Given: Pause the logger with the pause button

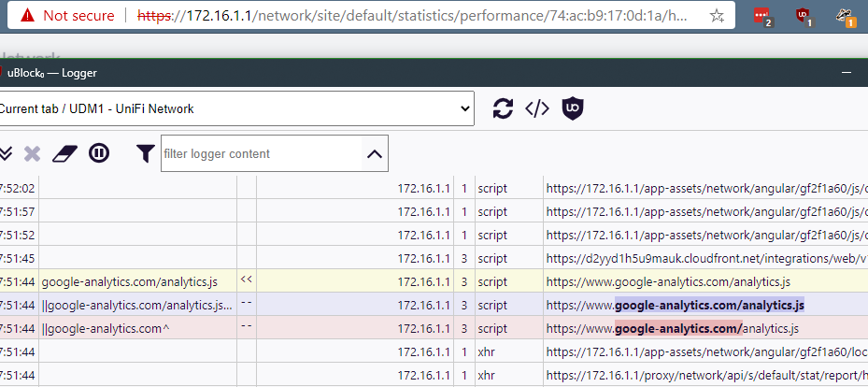Looking at the screenshot, I should tap(99, 153).
